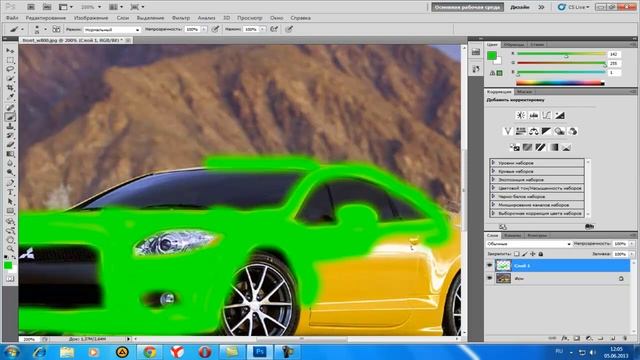
Task: Add a Threshold adjustment
Action: 540,147
